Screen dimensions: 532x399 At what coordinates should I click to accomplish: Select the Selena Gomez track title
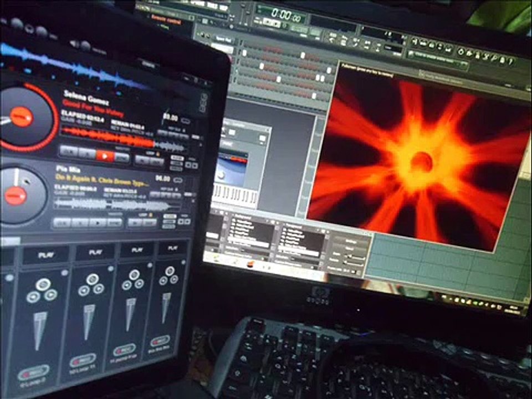(94, 108)
